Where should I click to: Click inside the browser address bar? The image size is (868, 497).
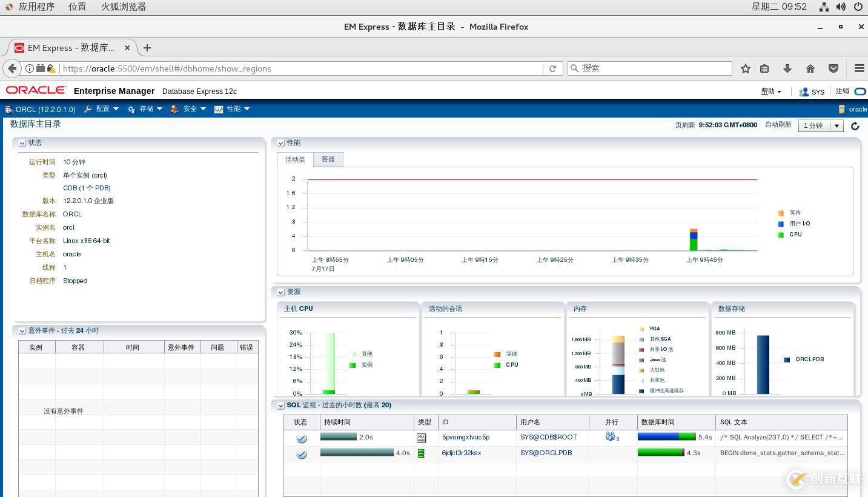click(303, 68)
